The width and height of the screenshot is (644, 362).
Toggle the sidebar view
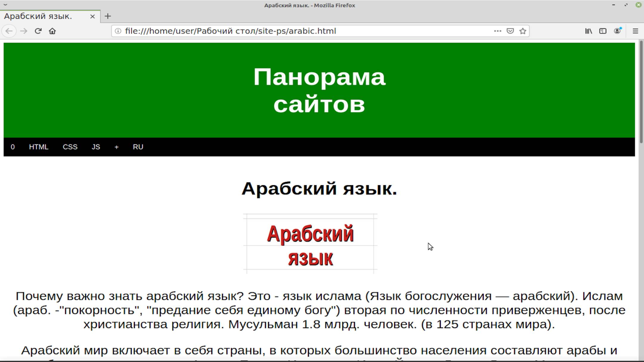(x=603, y=31)
